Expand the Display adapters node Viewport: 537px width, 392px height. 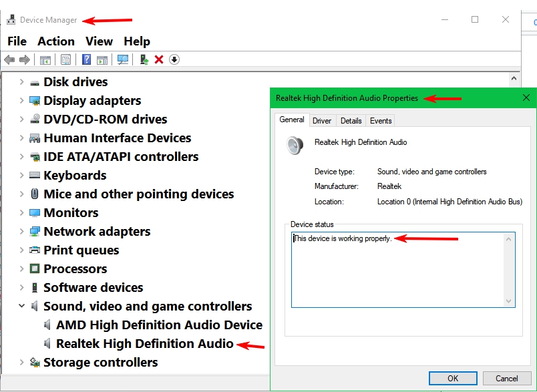click(x=21, y=101)
